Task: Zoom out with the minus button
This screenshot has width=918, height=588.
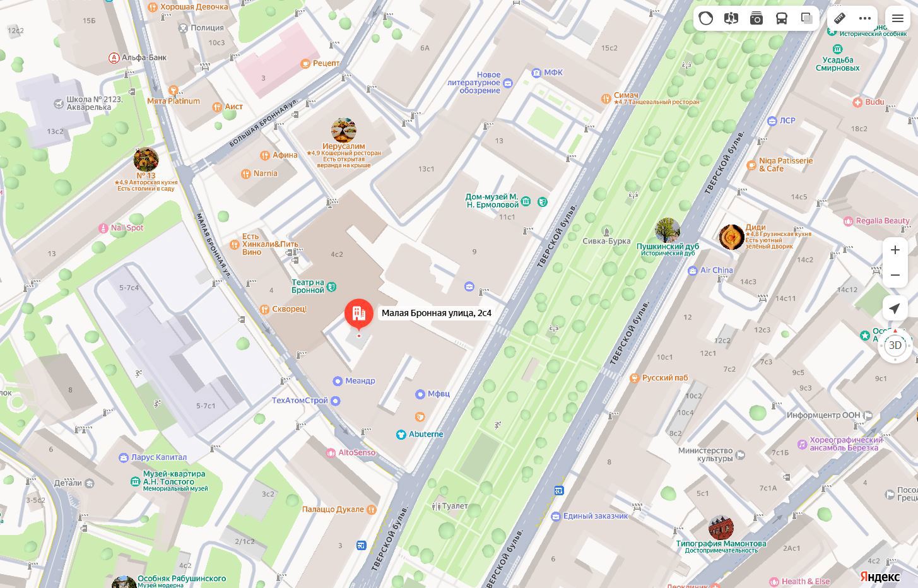Action: click(x=895, y=275)
